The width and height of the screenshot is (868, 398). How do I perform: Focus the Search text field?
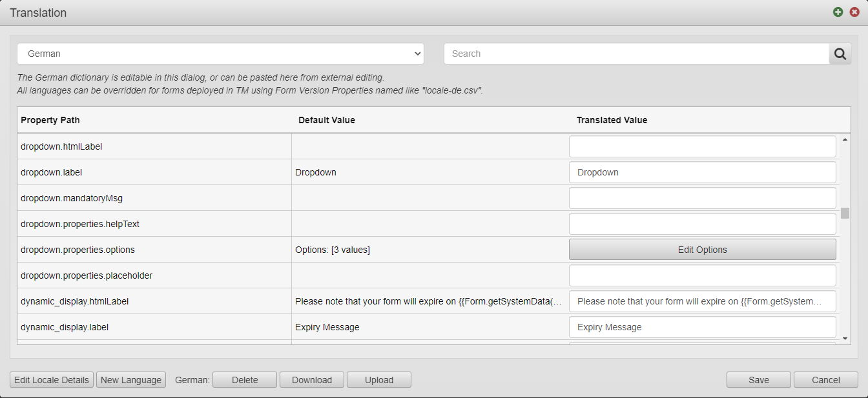tap(637, 54)
